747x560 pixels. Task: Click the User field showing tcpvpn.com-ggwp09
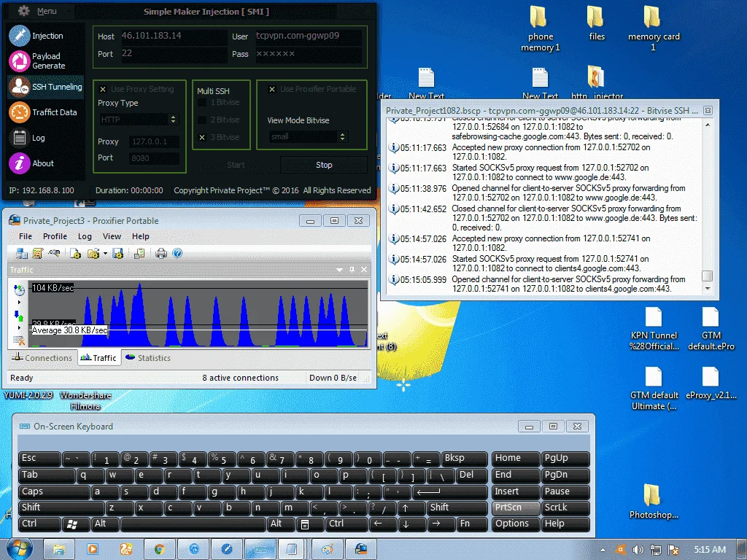(x=309, y=36)
